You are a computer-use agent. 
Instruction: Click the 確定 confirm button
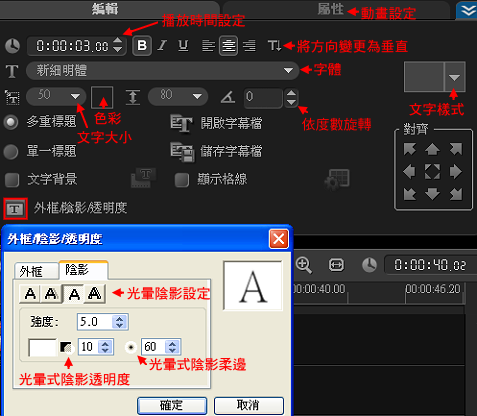(x=172, y=406)
